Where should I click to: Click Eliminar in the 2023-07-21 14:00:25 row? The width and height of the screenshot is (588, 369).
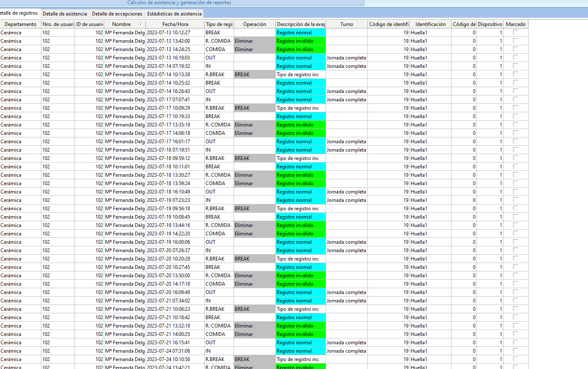click(x=254, y=334)
